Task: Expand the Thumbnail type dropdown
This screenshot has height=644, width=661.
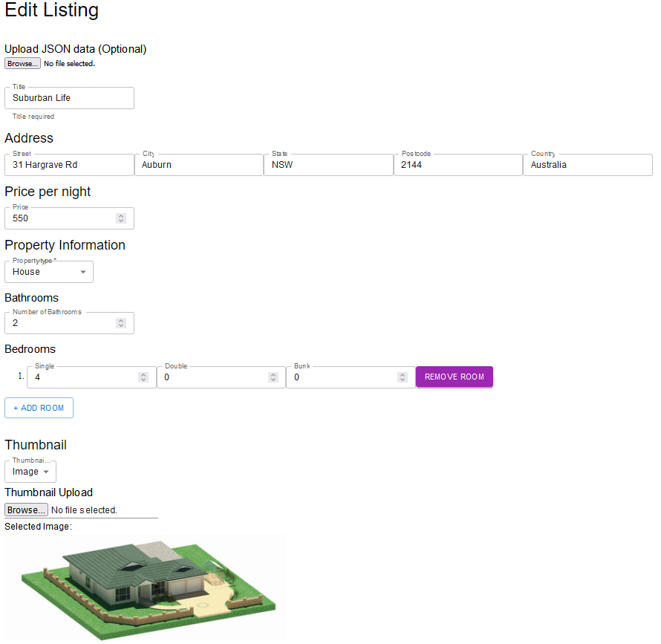Action: click(x=30, y=472)
